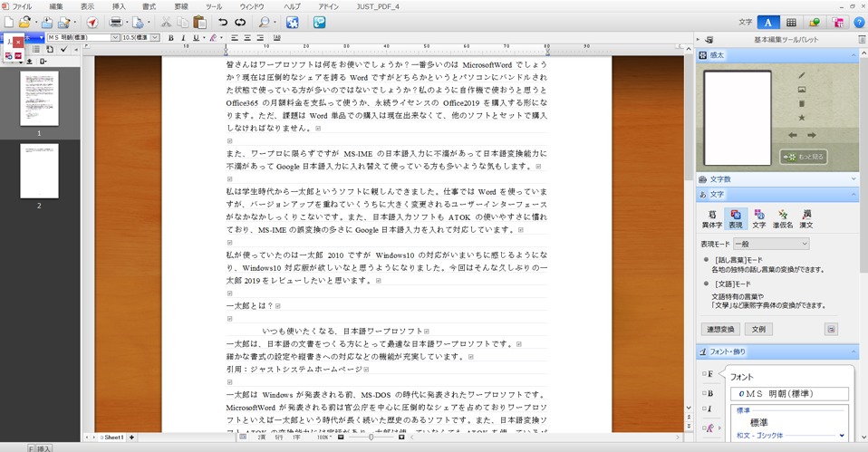This screenshot has height=452, width=868.
Task: Tick the F checkbox in フォント・飾り
Action: tap(705, 374)
